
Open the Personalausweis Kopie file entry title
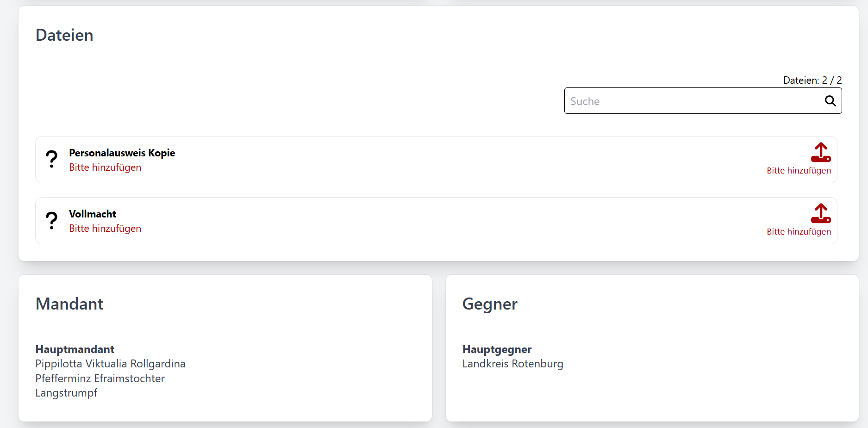[x=122, y=153]
